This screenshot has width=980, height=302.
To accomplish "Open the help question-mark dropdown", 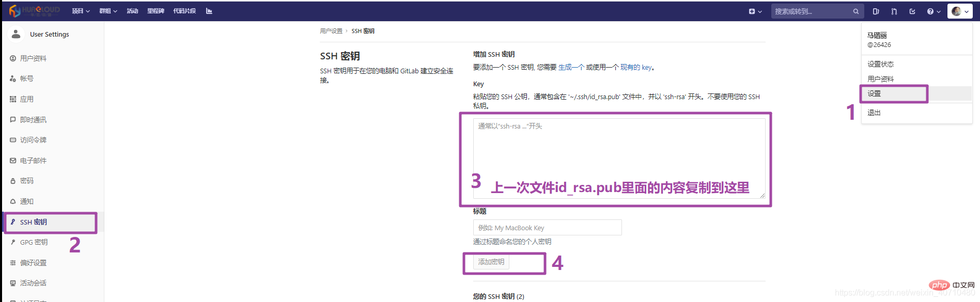I will click(x=934, y=11).
